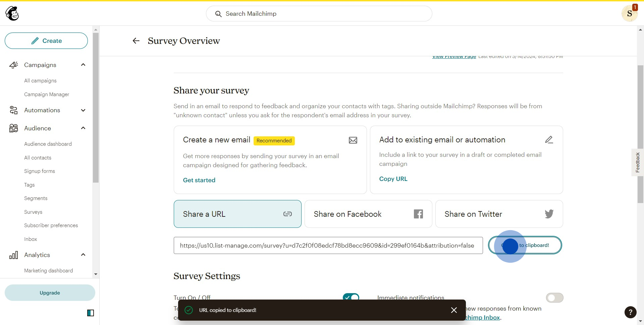Click the Campaigns megaphone icon
644x325 pixels.
tap(14, 65)
